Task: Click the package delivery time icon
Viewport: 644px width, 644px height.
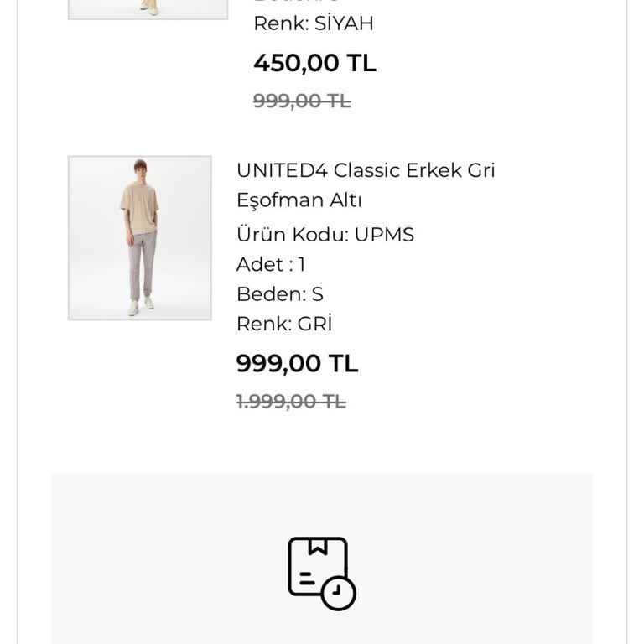Action: click(321, 572)
